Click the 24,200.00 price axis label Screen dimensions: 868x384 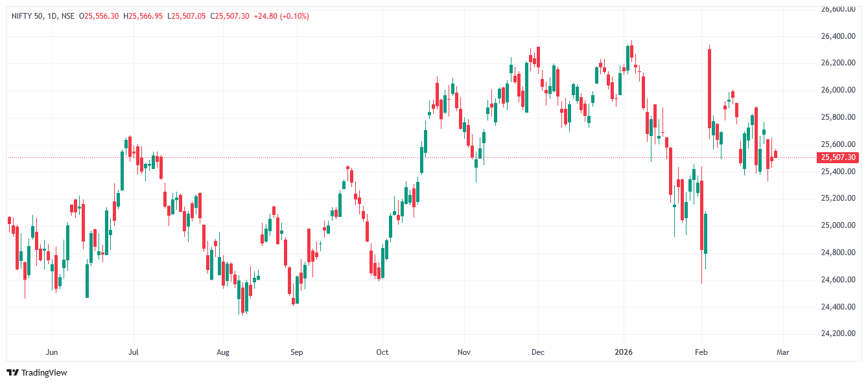[x=838, y=333]
